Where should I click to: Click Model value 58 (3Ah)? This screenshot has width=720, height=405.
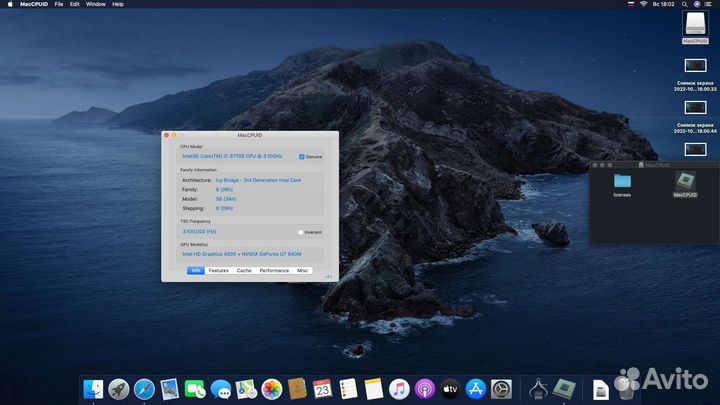pyautogui.click(x=226, y=199)
